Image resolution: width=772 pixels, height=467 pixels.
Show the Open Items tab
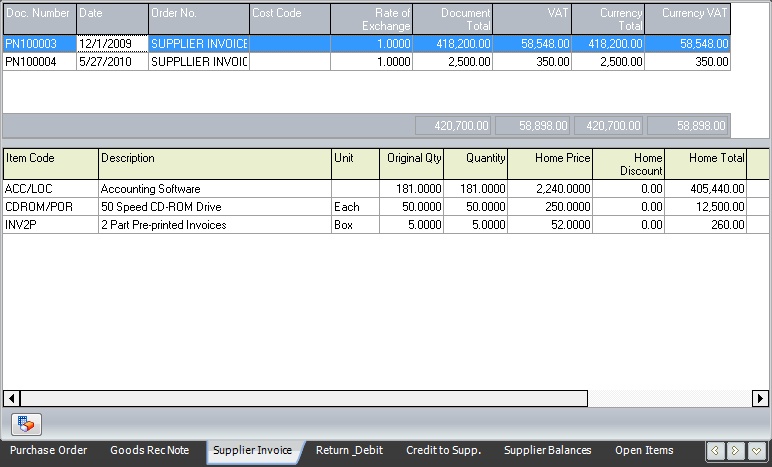[x=644, y=451]
